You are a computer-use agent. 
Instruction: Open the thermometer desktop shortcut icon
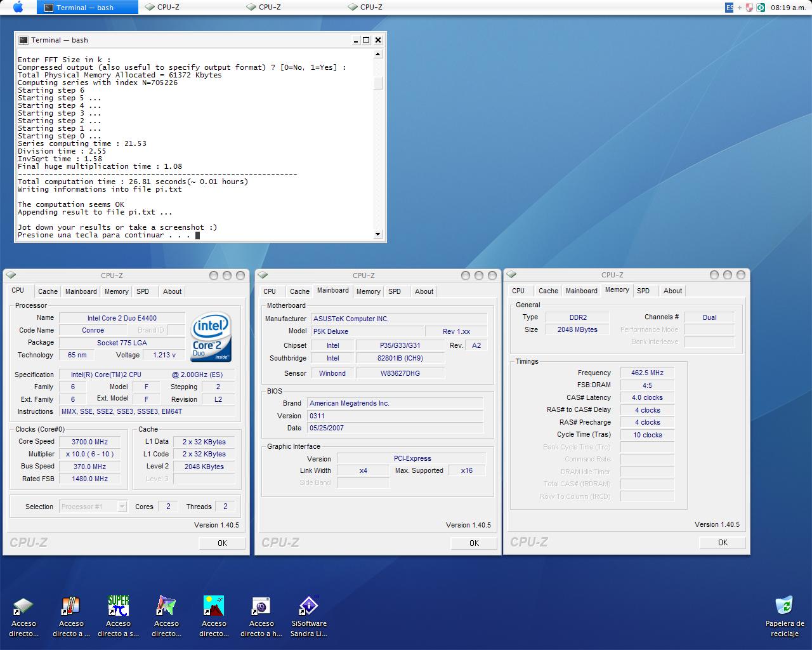(71, 606)
